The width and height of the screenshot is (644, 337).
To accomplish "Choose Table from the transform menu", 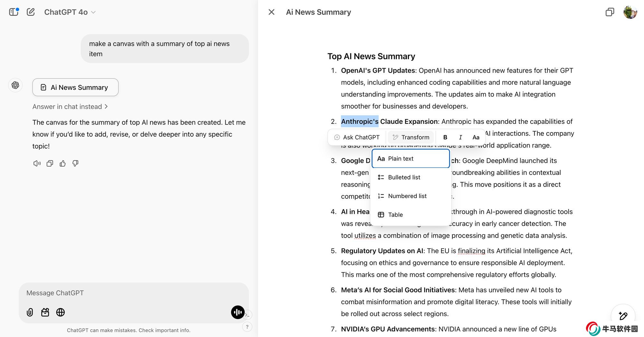I will [395, 214].
